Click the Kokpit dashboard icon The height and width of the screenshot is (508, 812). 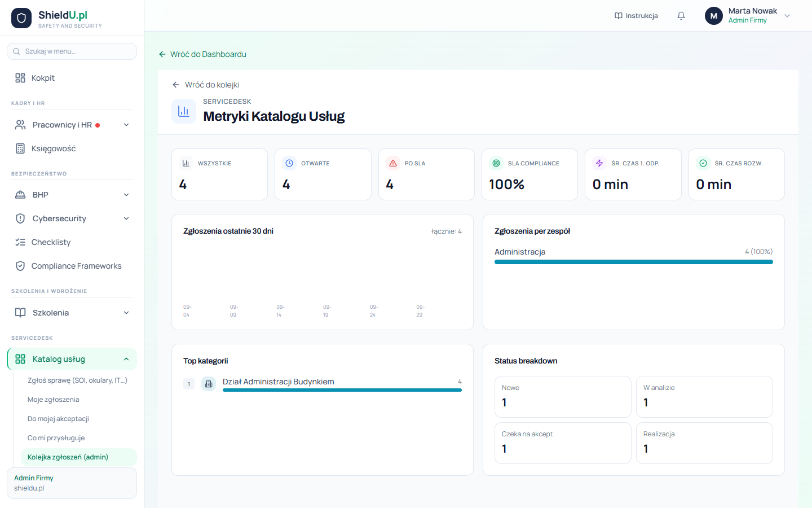click(x=20, y=78)
